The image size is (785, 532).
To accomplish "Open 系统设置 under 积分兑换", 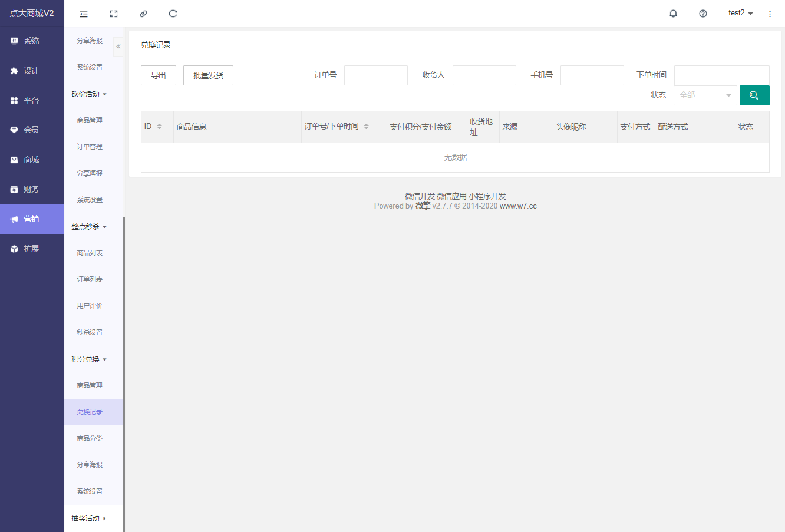I will (x=93, y=491).
